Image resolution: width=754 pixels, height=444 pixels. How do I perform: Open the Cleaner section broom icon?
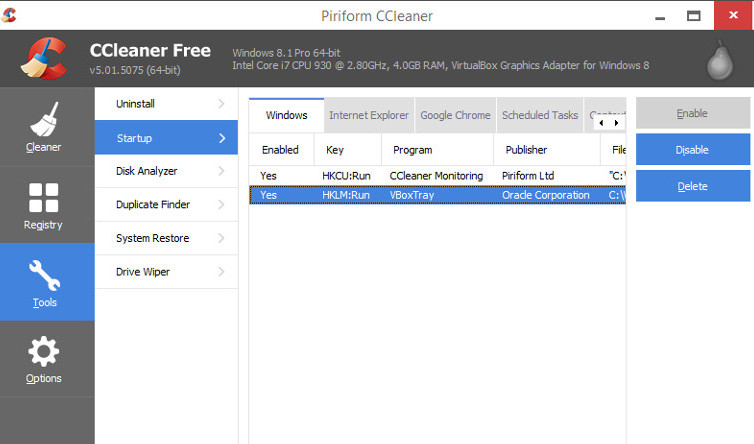[43, 119]
